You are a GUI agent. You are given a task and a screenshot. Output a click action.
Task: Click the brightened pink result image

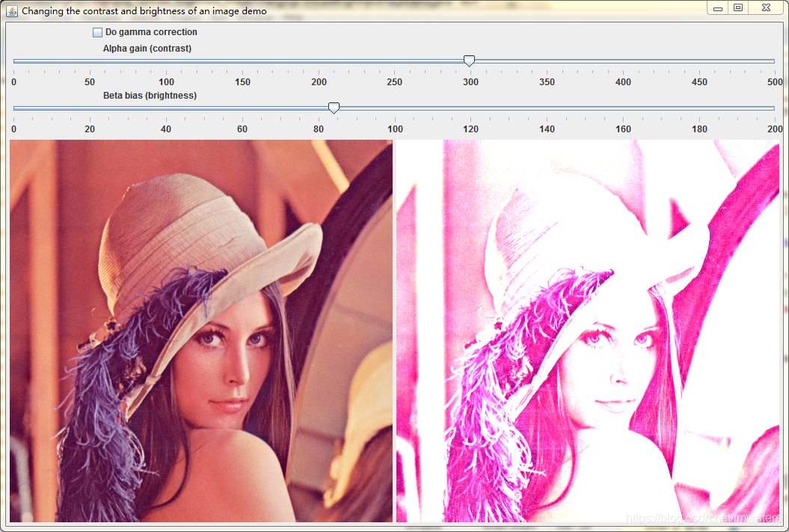[588, 331]
